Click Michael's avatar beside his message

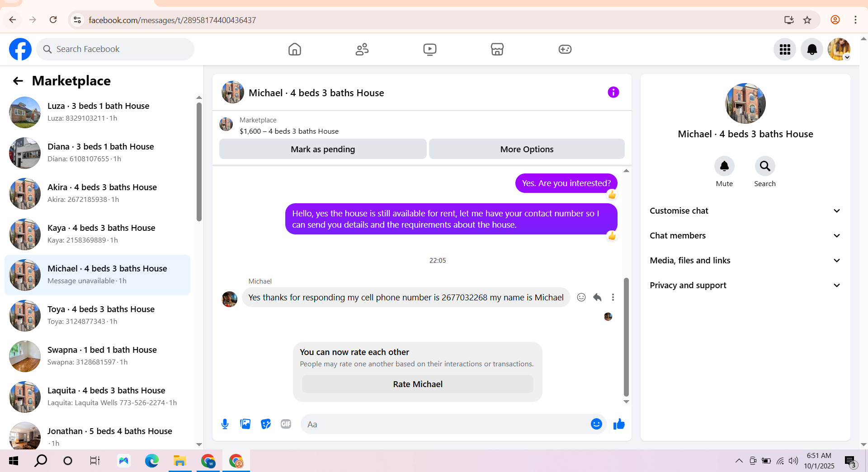click(x=230, y=299)
